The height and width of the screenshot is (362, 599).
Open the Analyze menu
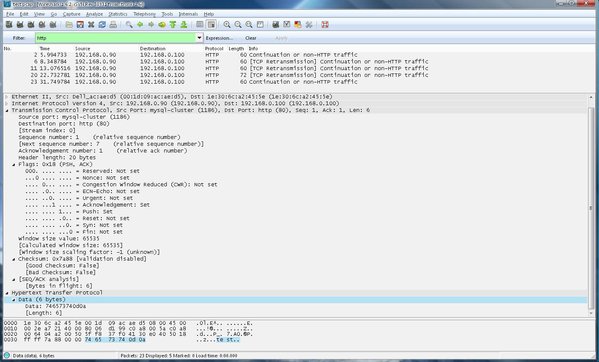pos(94,14)
